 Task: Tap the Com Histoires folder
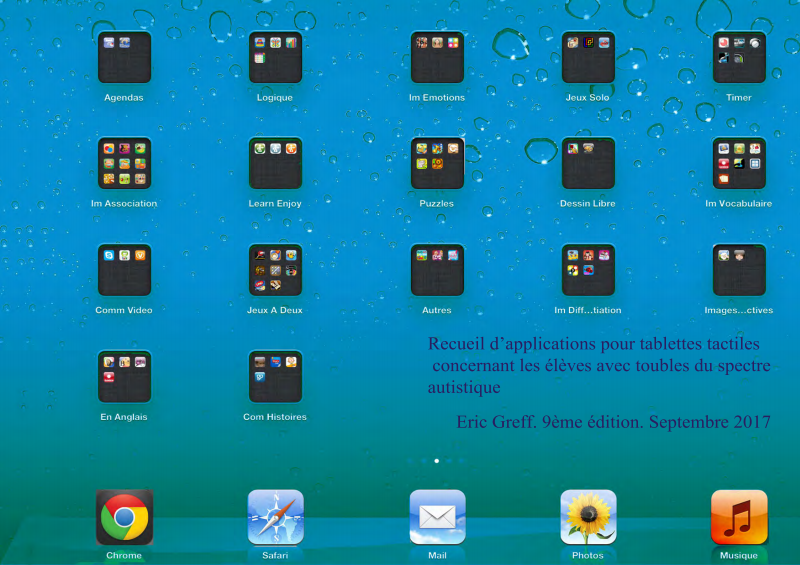click(x=275, y=376)
